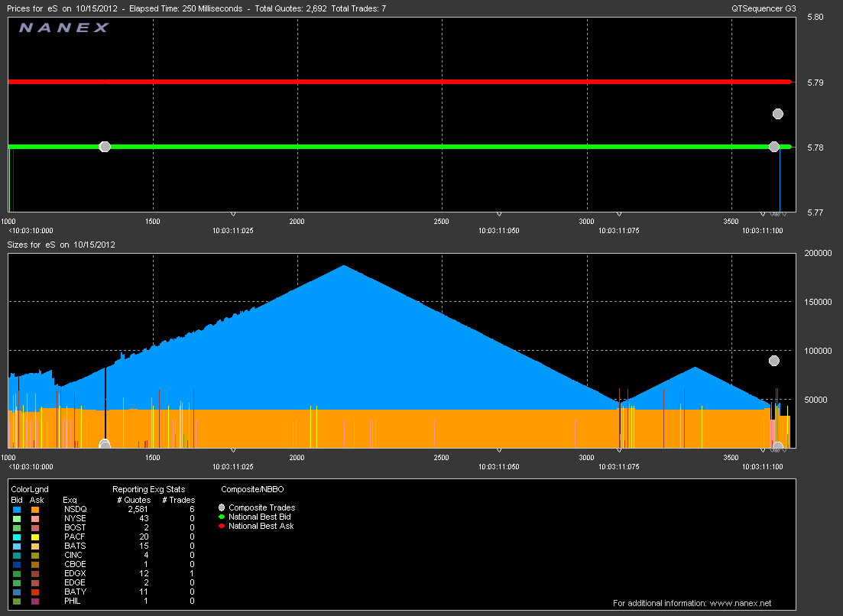Click the 'Reporting Exg Stats' heading

[148, 490]
